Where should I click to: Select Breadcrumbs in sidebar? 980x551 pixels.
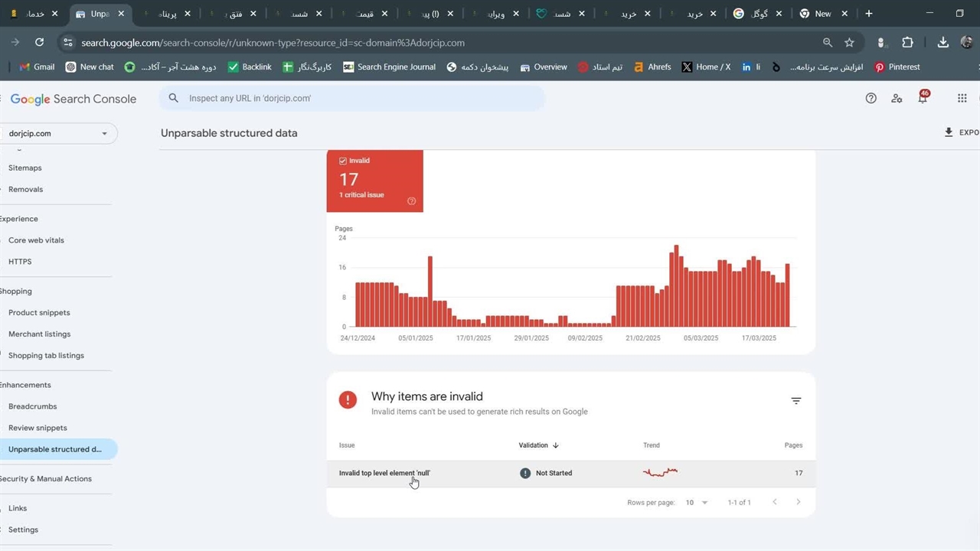click(x=32, y=406)
